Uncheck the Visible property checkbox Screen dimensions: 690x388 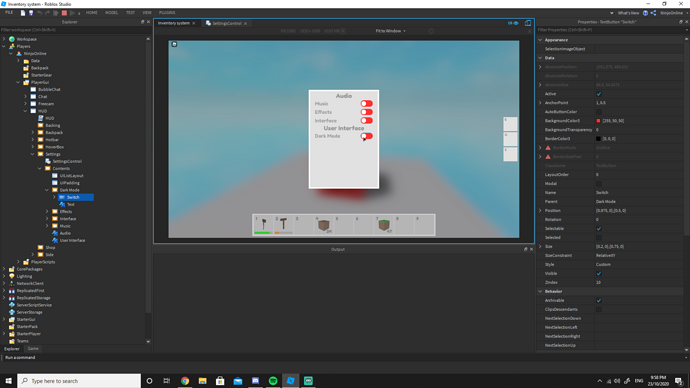pyautogui.click(x=598, y=273)
